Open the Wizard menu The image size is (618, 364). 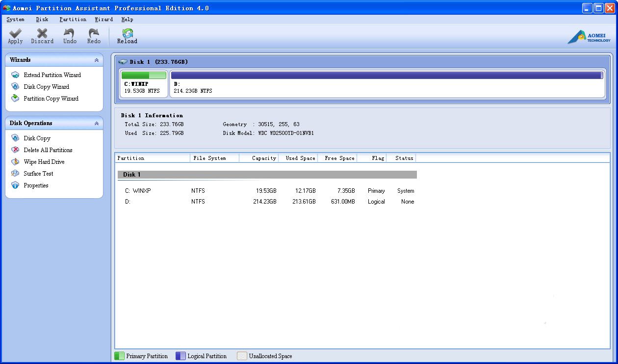[103, 20]
